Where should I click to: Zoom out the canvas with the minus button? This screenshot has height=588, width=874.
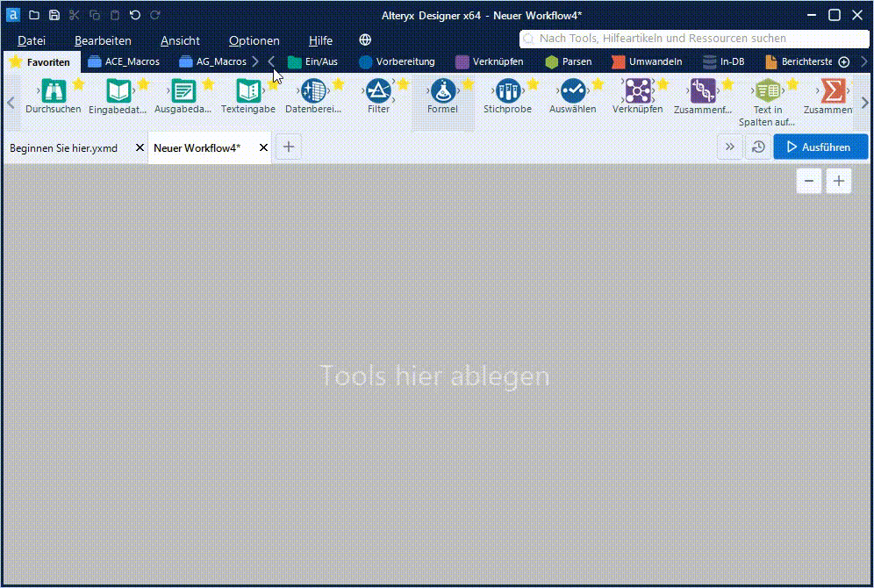pos(808,181)
